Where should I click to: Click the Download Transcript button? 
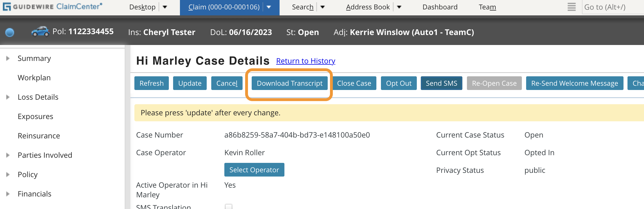pos(290,83)
